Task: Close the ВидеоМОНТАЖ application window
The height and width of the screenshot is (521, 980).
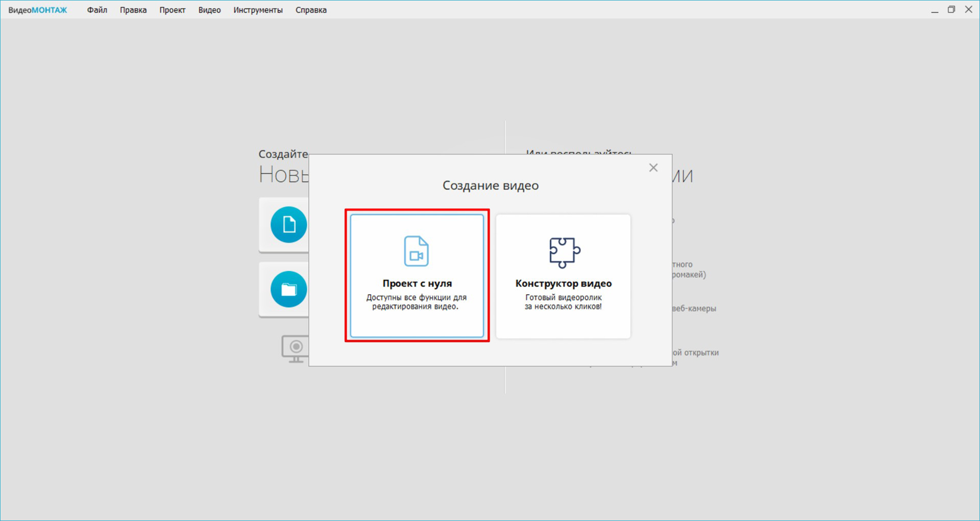Action: 968,10
